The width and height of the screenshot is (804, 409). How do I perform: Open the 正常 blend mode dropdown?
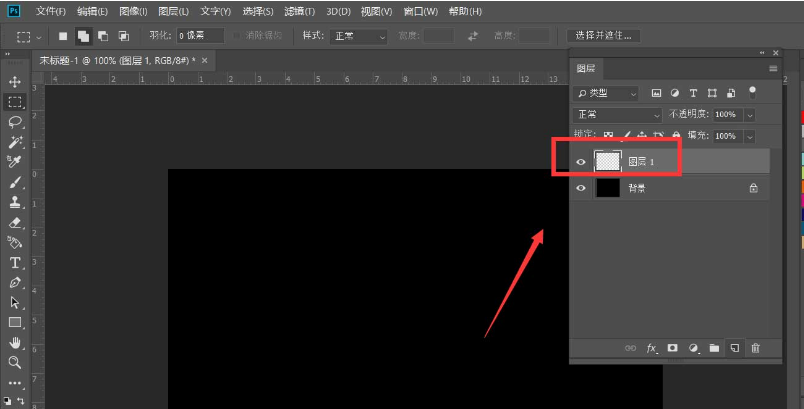618,114
